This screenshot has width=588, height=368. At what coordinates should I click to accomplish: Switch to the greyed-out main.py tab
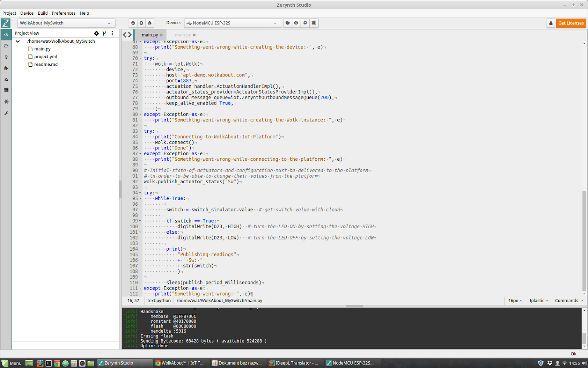[x=183, y=35]
